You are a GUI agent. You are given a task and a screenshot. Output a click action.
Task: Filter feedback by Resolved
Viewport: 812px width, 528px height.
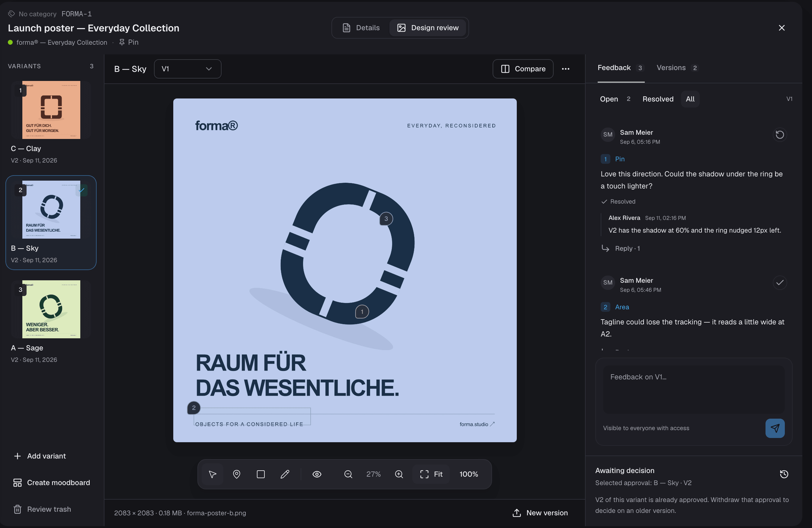658,99
